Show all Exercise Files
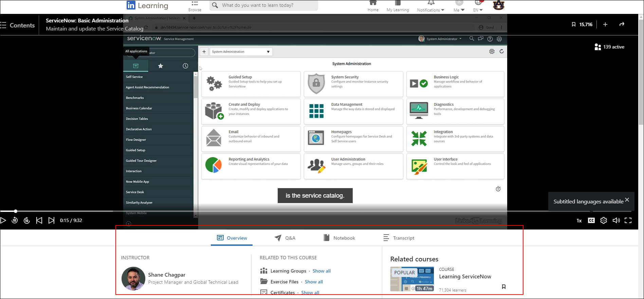 (314, 282)
